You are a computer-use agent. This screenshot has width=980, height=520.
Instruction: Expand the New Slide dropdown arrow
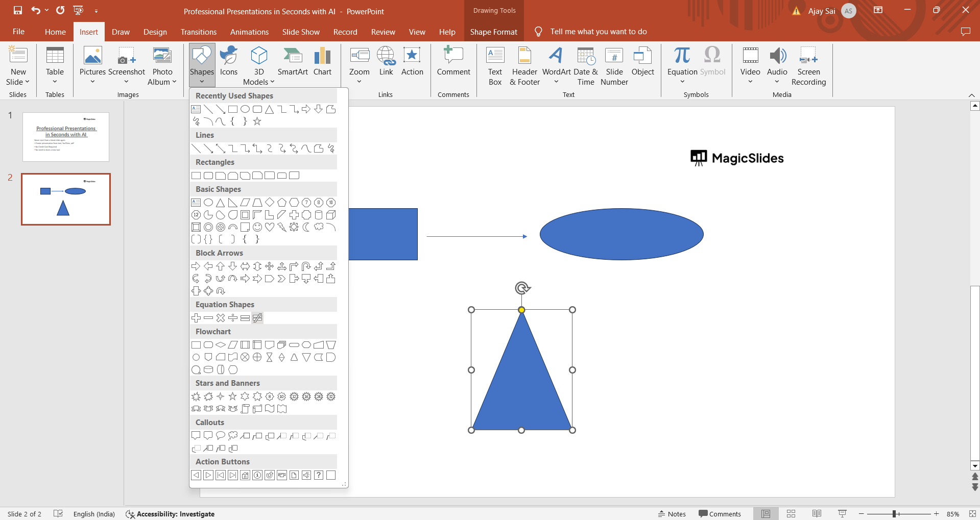[27, 82]
